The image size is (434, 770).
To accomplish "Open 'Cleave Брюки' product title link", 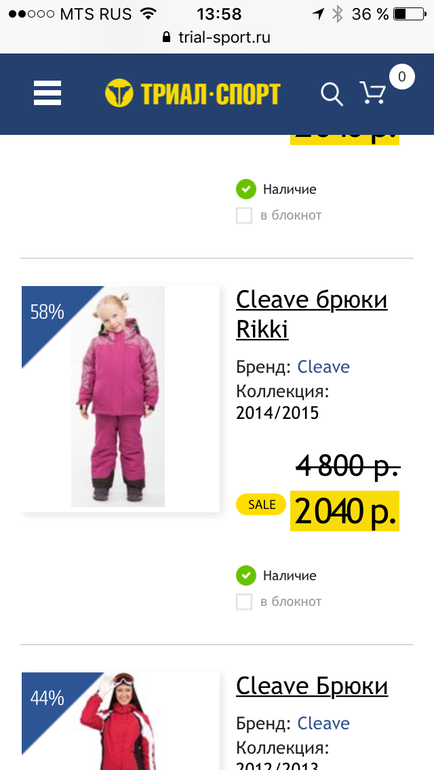I will pyautogui.click(x=312, y=686).
